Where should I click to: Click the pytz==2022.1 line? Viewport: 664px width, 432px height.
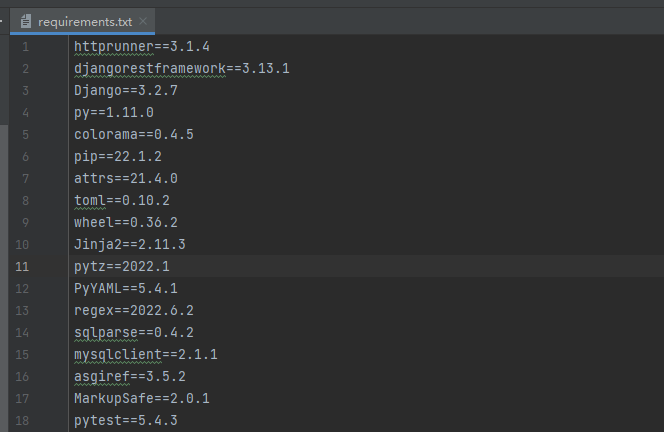pyautogui.click(x=122, y=267)
